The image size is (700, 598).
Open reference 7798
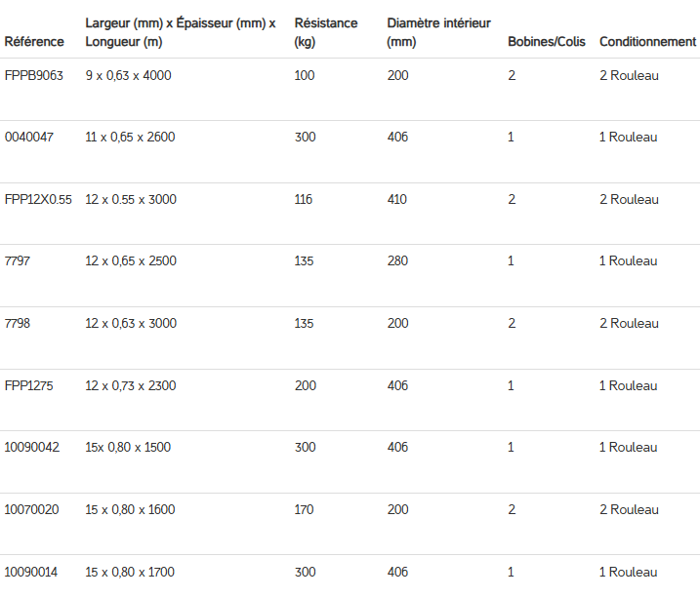tap(18, 324)
